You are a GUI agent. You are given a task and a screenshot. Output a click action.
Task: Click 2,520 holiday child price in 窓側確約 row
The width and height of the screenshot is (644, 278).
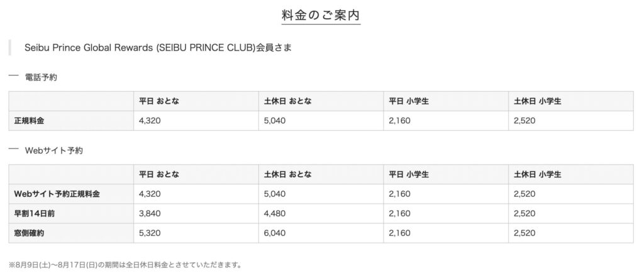525,233
